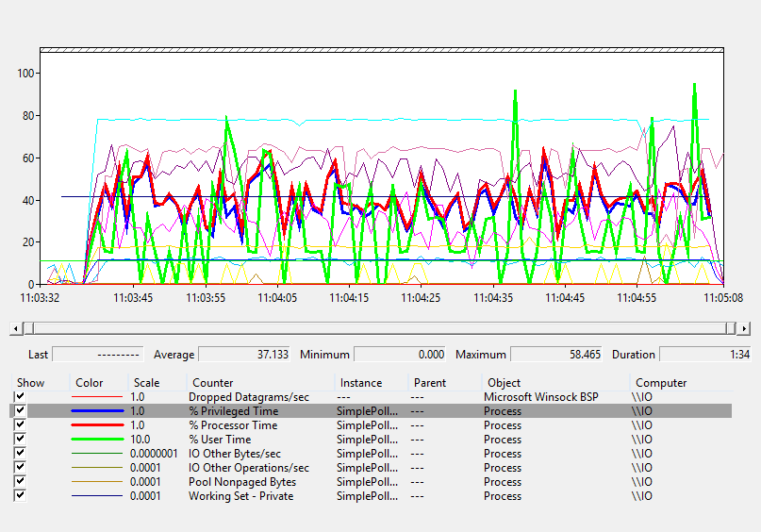Image resolution: width=761 pixels, height=532 pixels.
Task: Sort by the Scale column header
Action: click(146, 383)
